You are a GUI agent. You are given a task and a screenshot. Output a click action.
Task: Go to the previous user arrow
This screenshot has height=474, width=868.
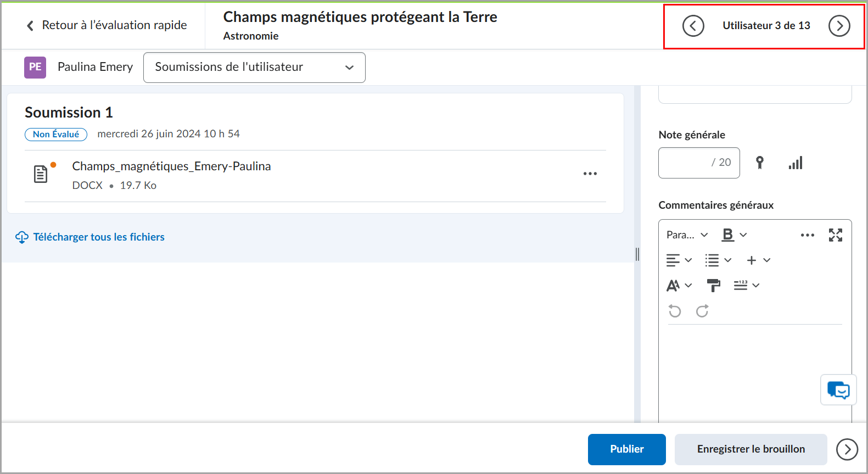(693, 26)
